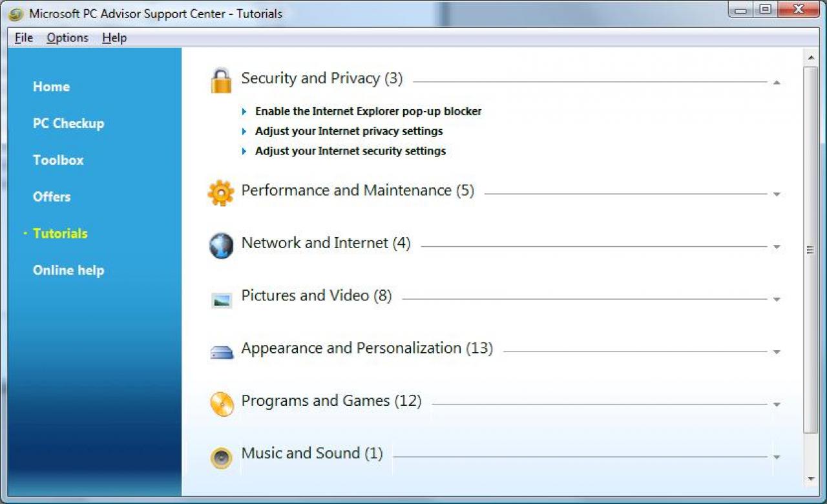The height and width of the screenshot is (504, 827).
Task: Select Tutorials in the sidebar
Action: pyautogui.click(x=60, y=234)
